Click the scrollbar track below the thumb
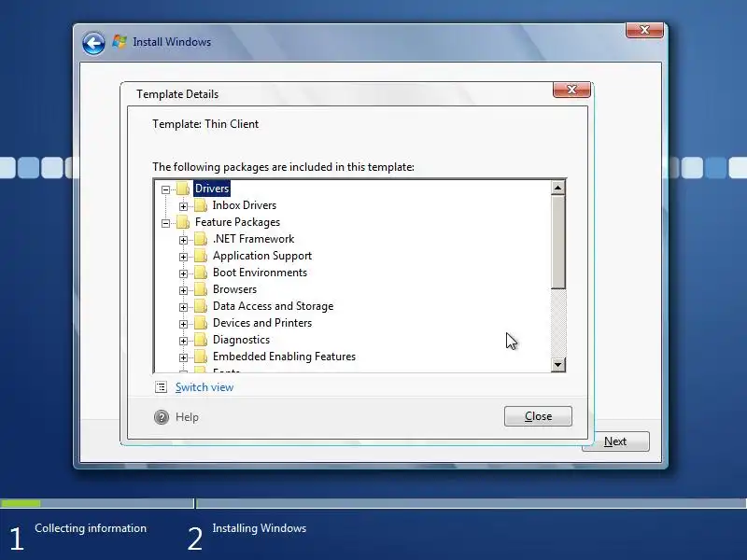This screenshot has width=747, height=560. click(x=557, y=323)
